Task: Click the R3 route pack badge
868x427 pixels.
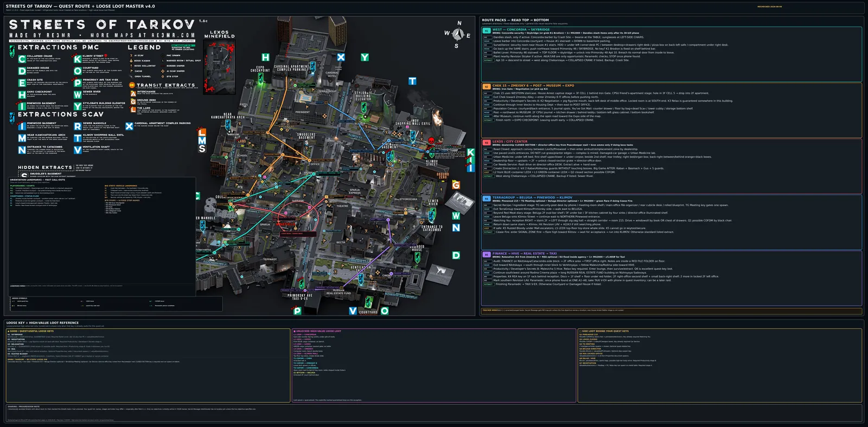Action: tap(487, 143)
